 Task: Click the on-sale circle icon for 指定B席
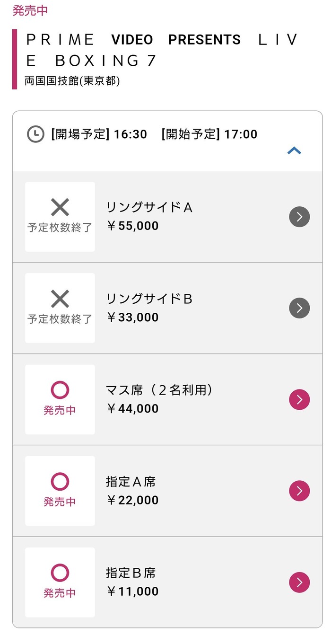click(x=60, y=573)
